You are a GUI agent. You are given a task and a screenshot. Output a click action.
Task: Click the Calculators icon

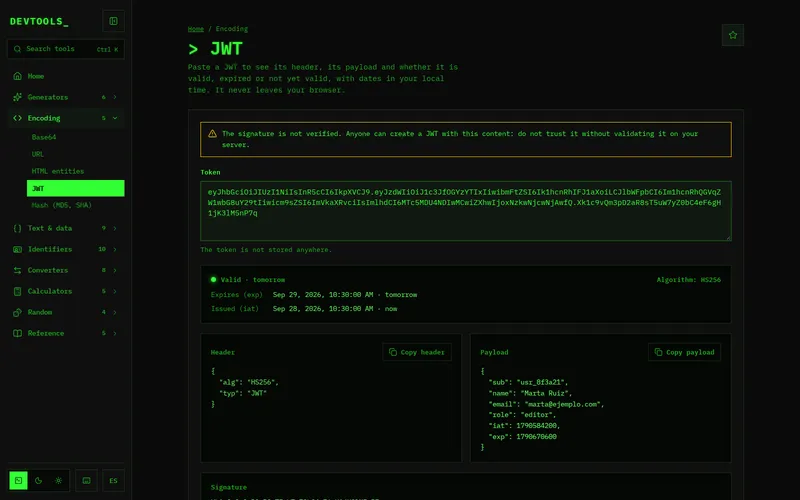point(17,291)
